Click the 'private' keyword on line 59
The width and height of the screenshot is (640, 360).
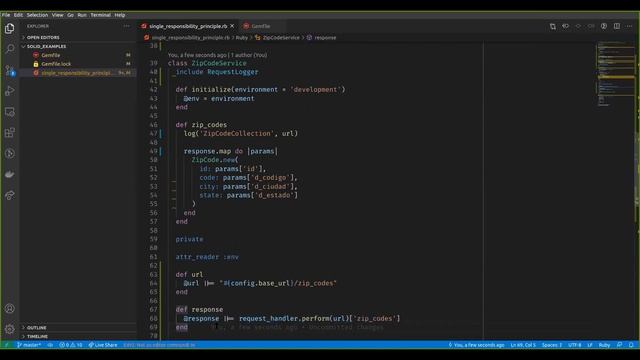[x=189, y=239]
